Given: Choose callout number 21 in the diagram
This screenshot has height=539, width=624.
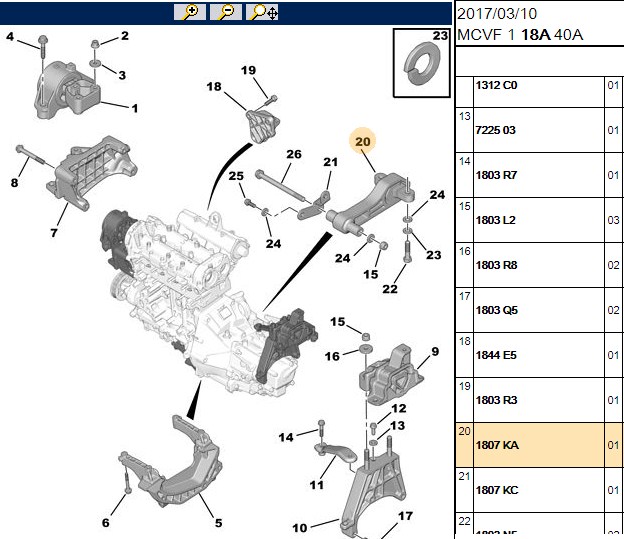Looking at the screenshot, I should point(330,162).
